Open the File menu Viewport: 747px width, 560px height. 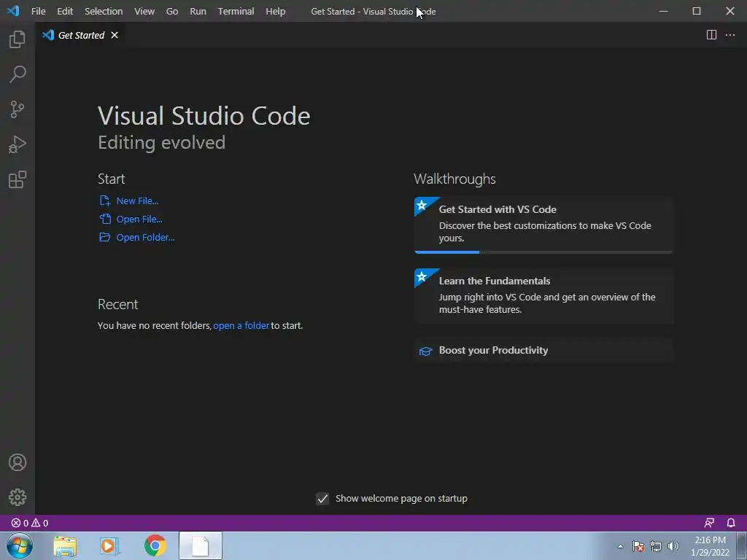(x=38, y=11)
